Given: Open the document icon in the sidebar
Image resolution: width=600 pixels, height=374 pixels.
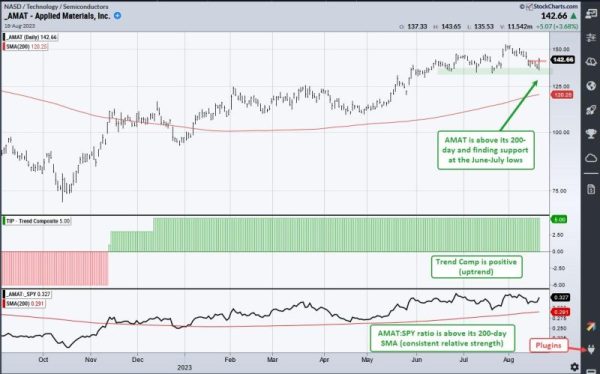Looking at the screenshot, I should (591, 189).
